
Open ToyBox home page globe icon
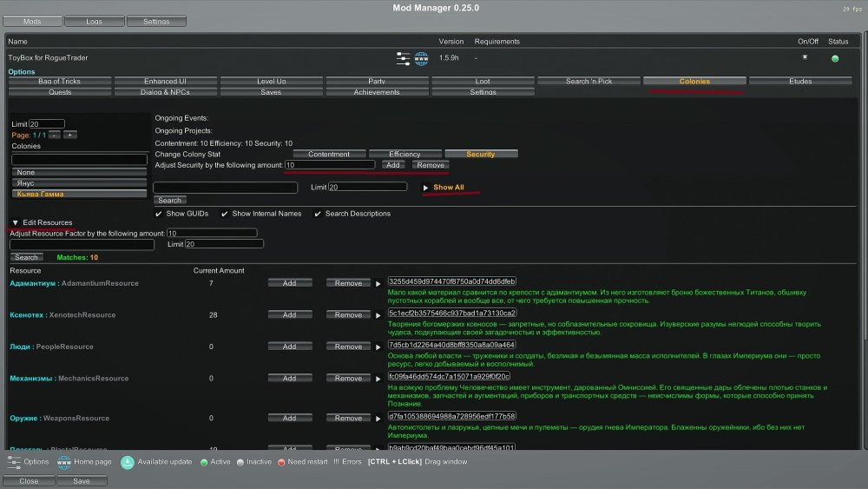(x=422, y=59)
